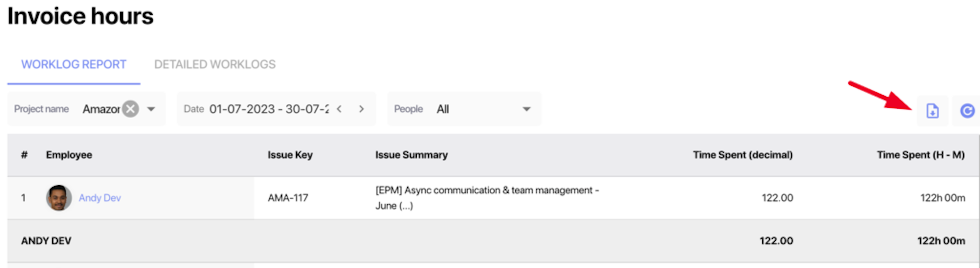Click the ANDY DEV total summary row
This screenshot has width=980, height=268.
click(x=493, y=241)
